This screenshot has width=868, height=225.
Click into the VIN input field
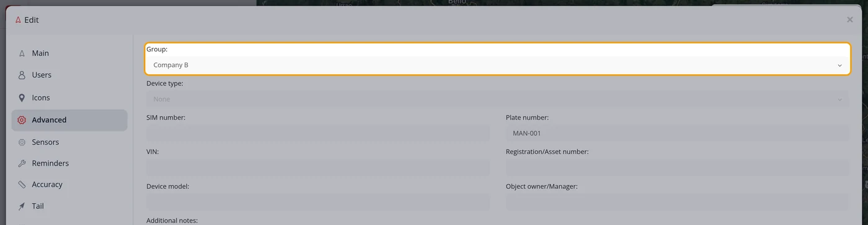click(318, 167)
